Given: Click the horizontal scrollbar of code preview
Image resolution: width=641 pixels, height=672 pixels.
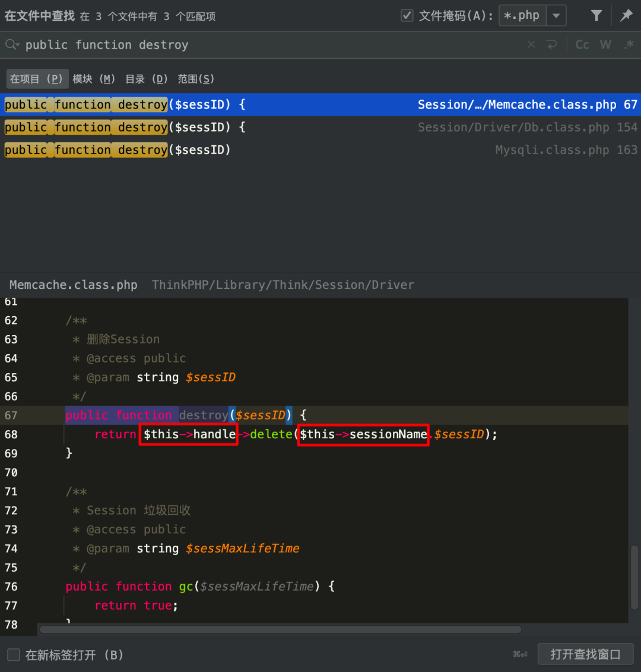Looking at the screenshot, I should (280, 629).
